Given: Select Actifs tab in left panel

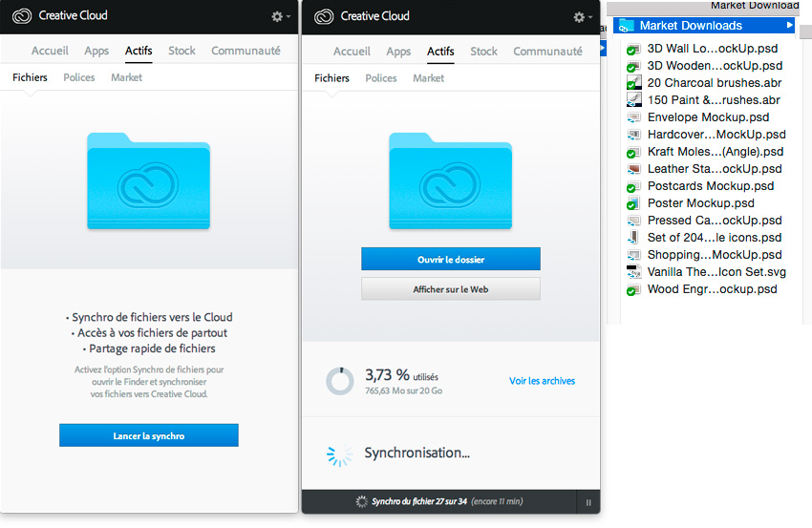Looking at the screenshot, I should tap(139, 51).
